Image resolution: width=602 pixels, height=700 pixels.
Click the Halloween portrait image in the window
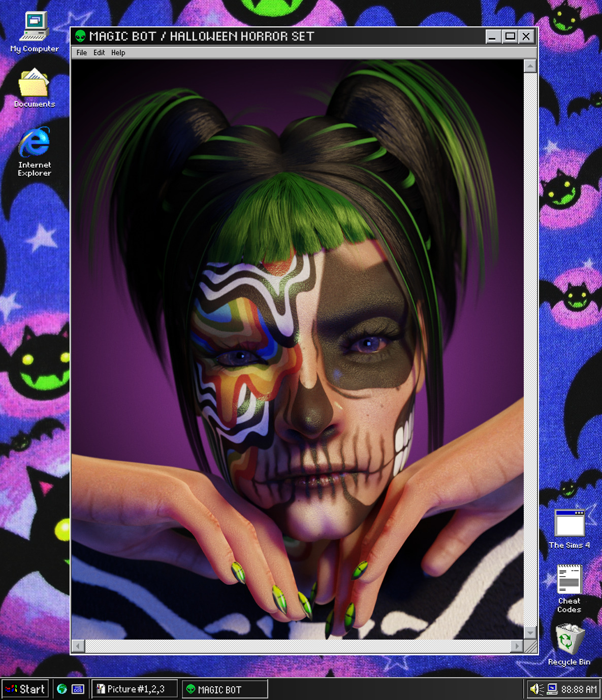297,349
